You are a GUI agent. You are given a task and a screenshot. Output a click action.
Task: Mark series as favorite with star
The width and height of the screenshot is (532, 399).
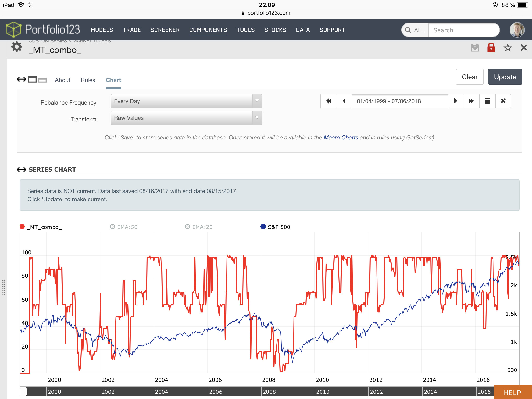[x=507, y=48]
